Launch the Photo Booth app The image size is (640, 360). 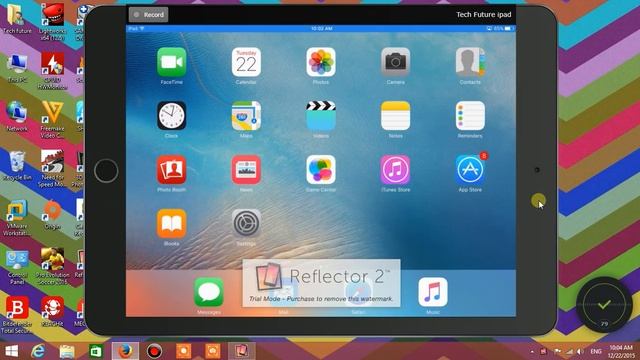171,170
